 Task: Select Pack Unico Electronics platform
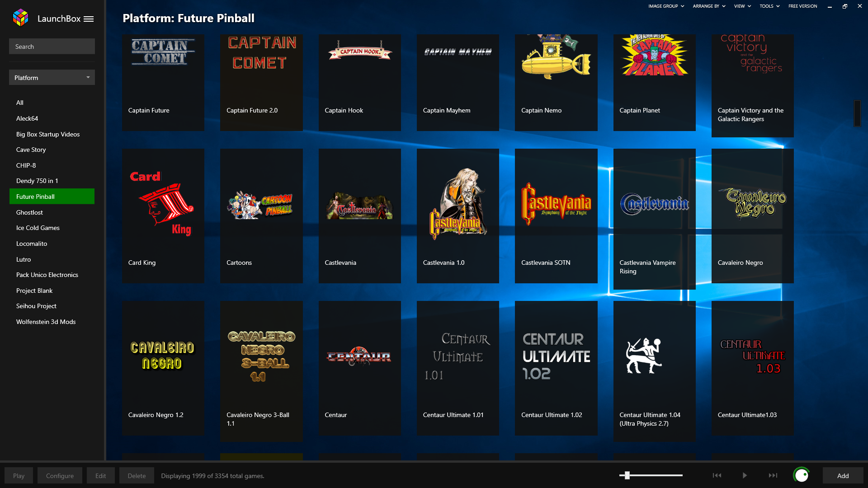(52, 275)
